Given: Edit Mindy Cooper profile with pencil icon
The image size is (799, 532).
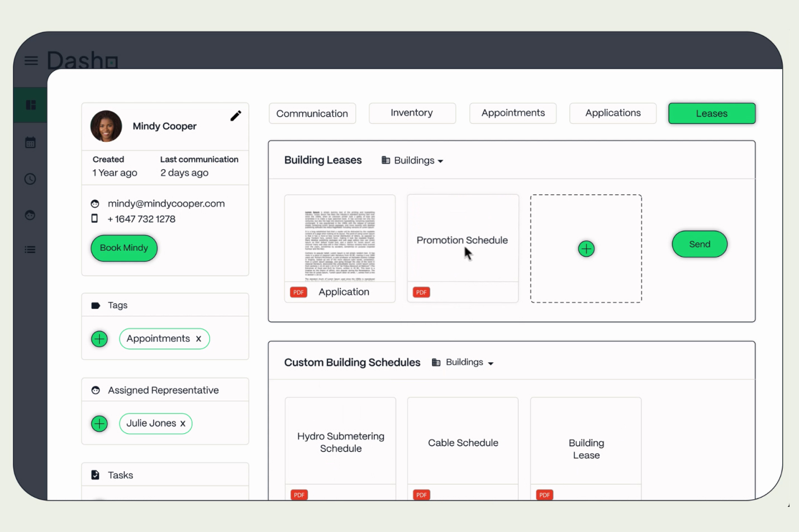Looking at the screenshot, I should pos(236,116).
